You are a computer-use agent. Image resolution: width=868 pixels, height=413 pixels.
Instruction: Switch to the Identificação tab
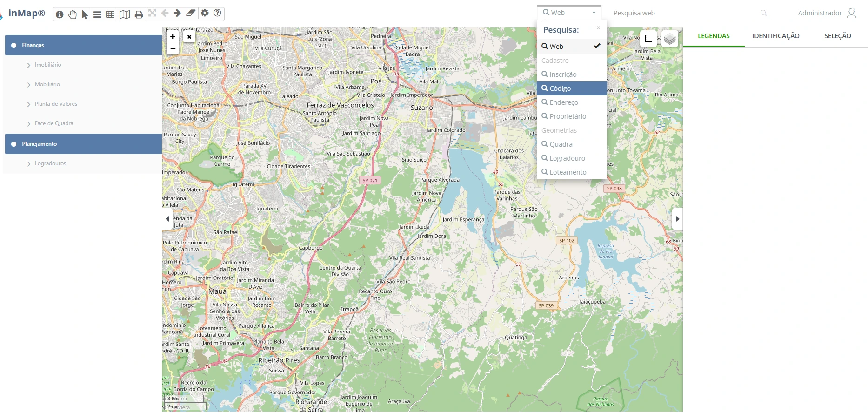click(x=775, y=36)
